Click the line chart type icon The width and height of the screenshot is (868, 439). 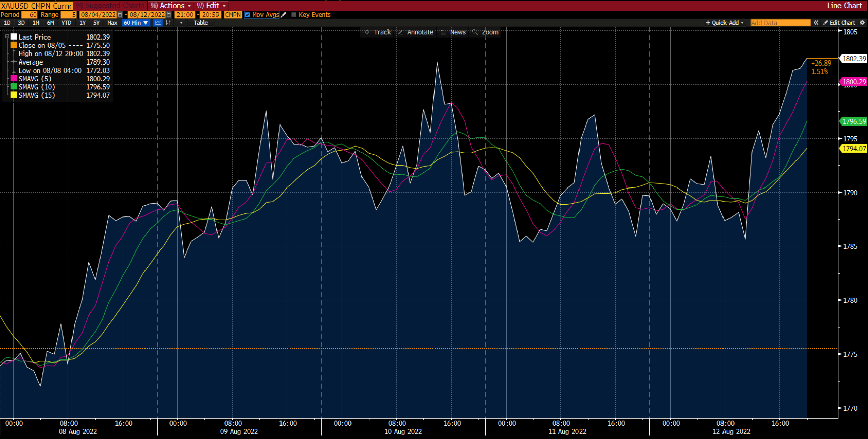[158, 23]
